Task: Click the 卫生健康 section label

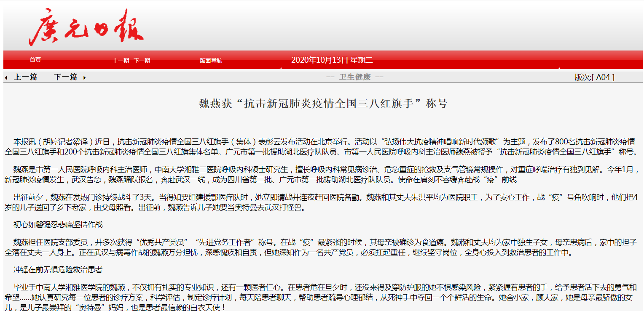Action: click(x=355, y=77)
